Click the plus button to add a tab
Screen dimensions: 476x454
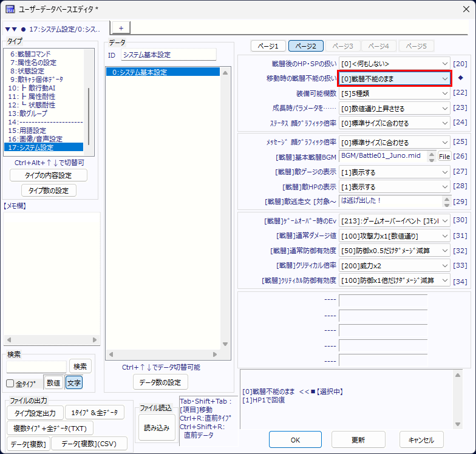[x=120, y=28]
